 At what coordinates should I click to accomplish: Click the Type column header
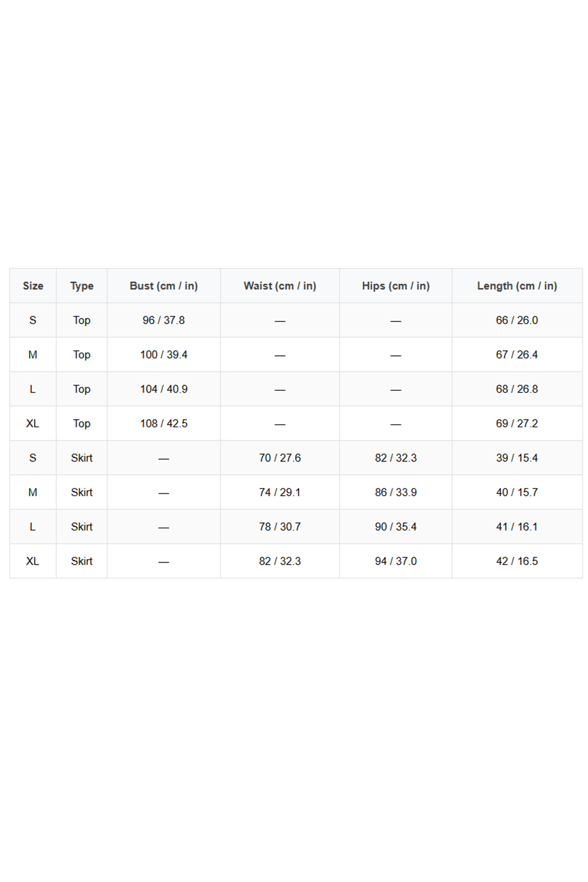(x=82, y=286)
